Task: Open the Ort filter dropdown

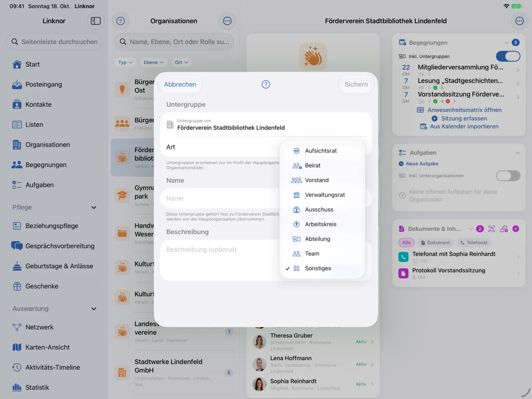Action: pos(181,62)
